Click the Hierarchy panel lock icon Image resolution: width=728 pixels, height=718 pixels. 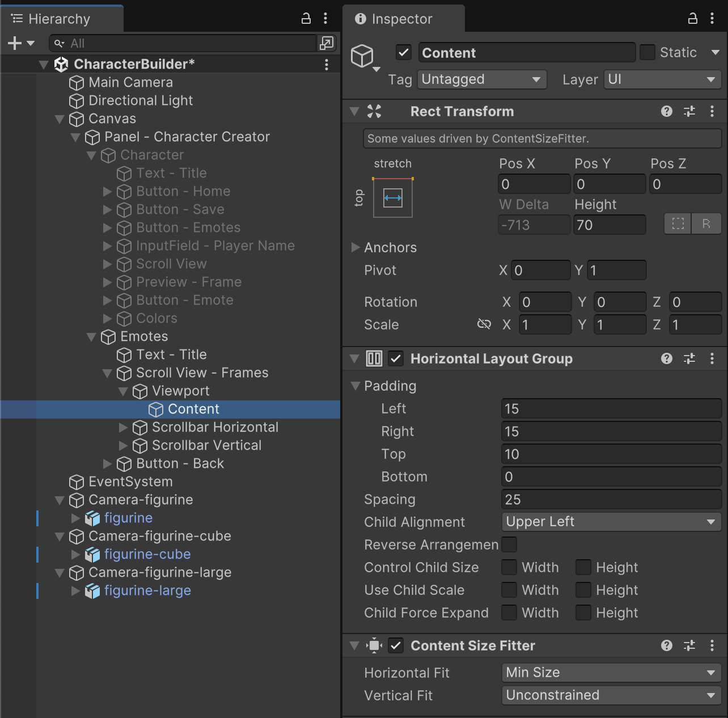[306, 19]
